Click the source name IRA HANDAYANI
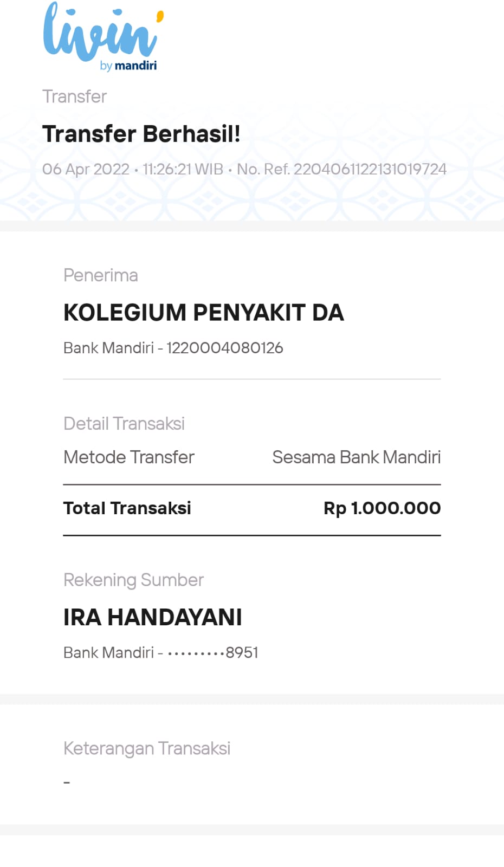 [x=153, y=617]
